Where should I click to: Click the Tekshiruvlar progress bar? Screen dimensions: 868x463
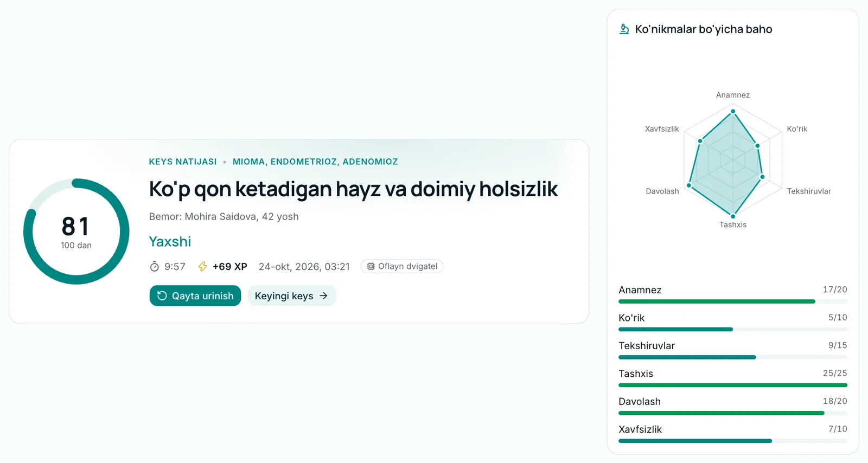(733, 357)
